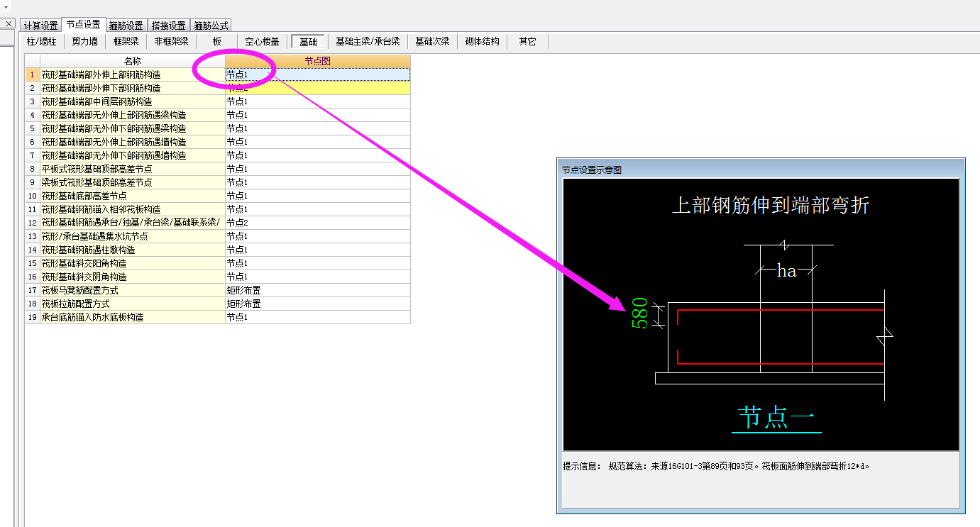Open 矩形布置 cell for 筏板拉筋配置方式
Image resolution: width=980 pixels, height=527 pixels.
pos(318,304)
